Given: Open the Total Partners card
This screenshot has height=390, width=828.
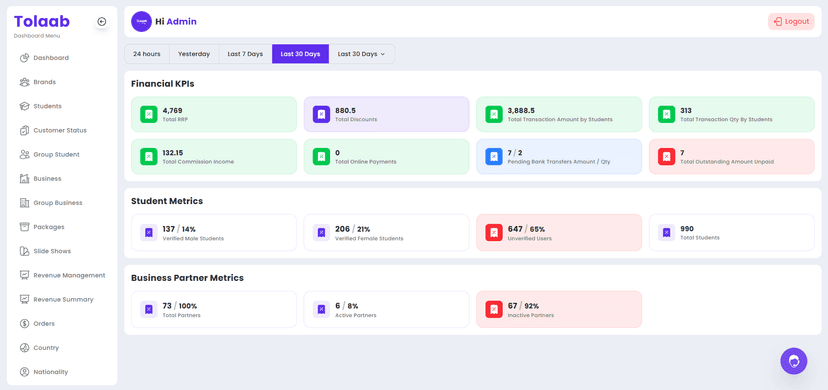Looking at the screenshot, I should [x=214, y=310].
